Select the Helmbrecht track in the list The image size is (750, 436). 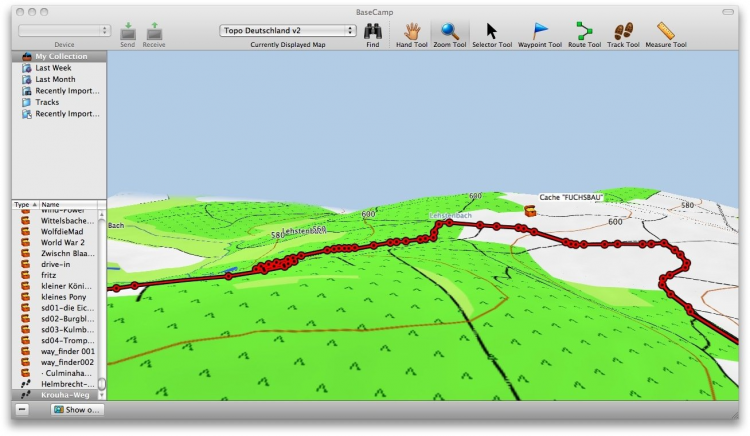click(x=55, y=384)
